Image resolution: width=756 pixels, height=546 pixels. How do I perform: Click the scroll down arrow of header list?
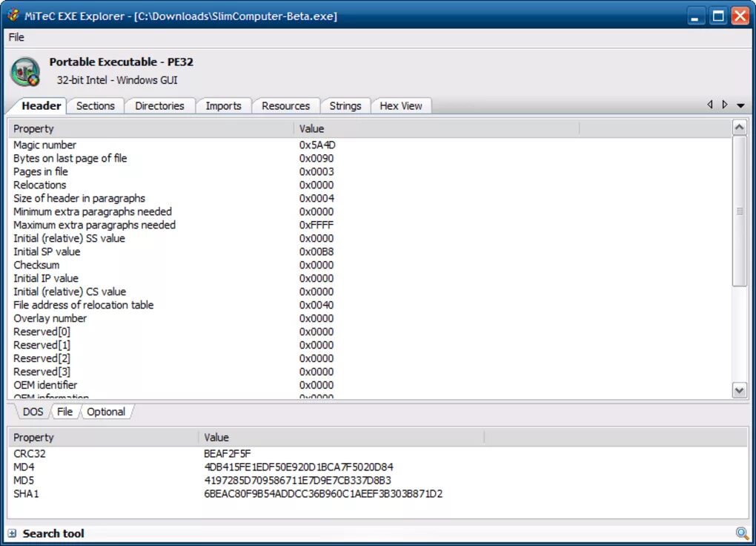(739, 390)
